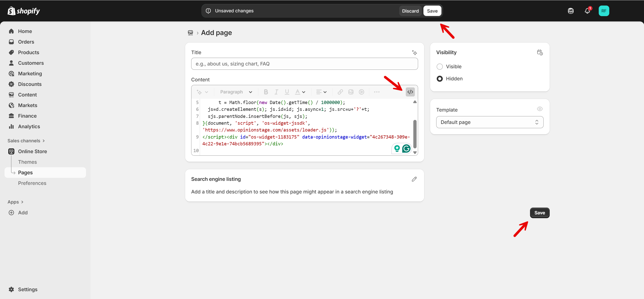The height and width of the screenshot is (299, 644).
Task: Open Discounts in the sidebar
Action: click(45, 84)
